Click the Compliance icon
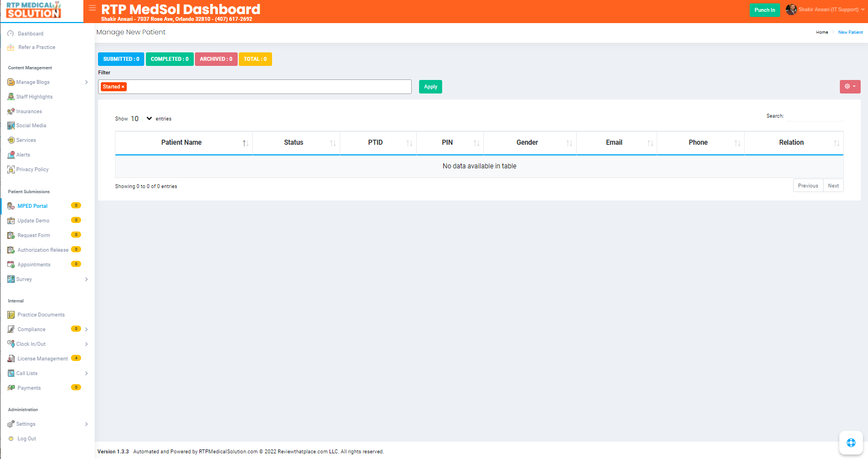 pos(11,329)
